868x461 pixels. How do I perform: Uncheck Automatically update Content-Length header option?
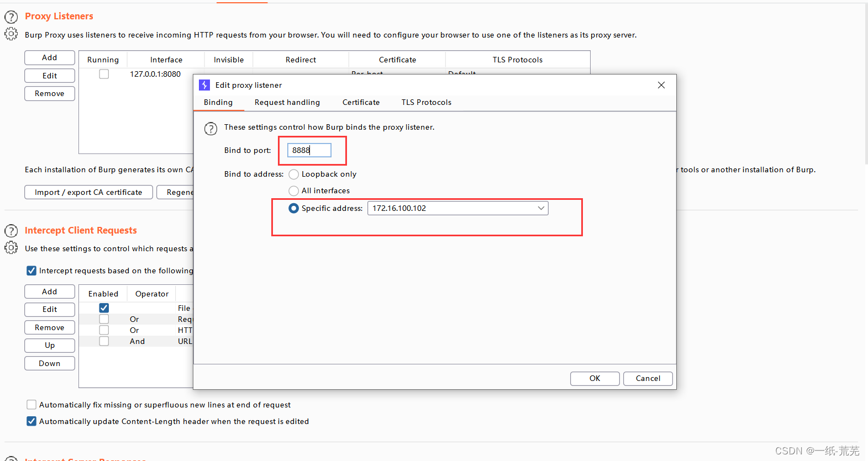coord(31,421)
